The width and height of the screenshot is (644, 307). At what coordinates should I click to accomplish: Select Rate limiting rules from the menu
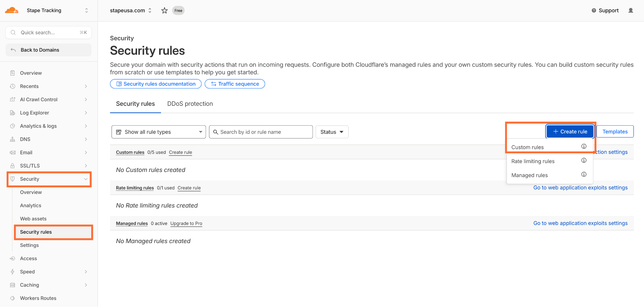533,161
